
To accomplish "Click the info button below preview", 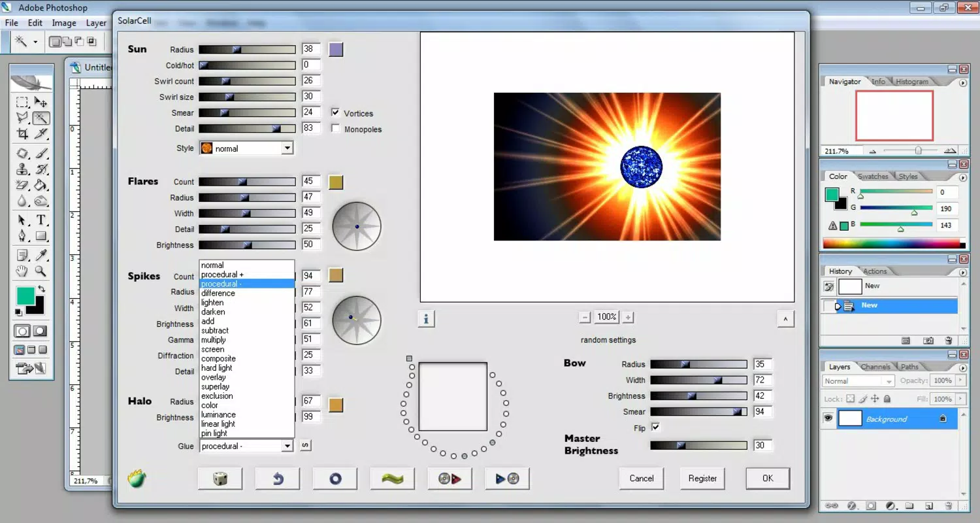I will coord(426,318).
